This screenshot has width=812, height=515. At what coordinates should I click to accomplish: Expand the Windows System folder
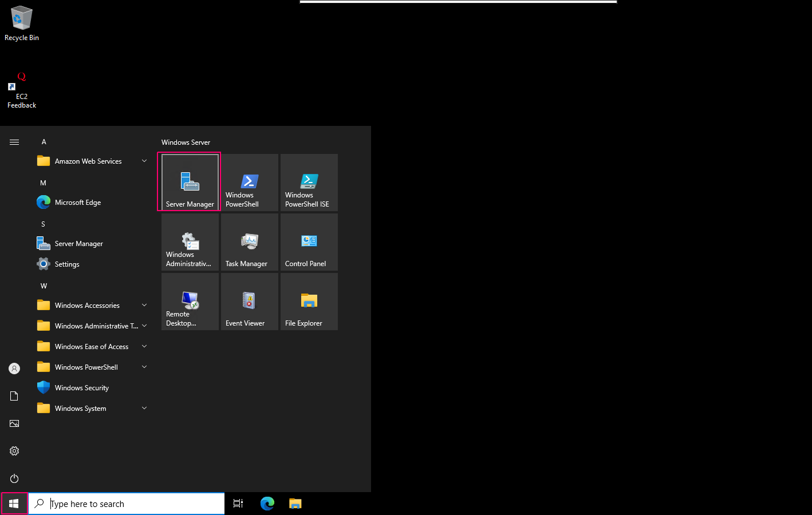pos(92,409)
